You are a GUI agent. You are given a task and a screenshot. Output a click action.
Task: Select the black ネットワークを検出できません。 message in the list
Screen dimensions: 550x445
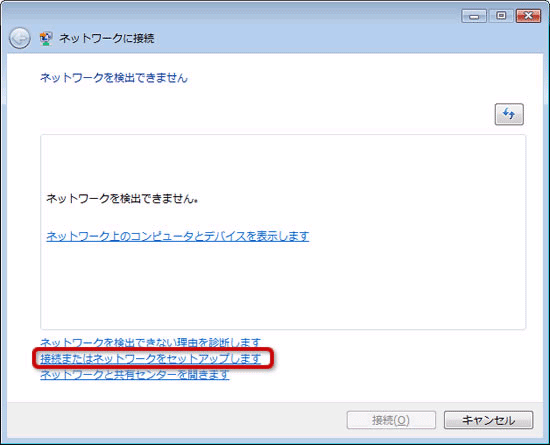[x=122, y=198]
